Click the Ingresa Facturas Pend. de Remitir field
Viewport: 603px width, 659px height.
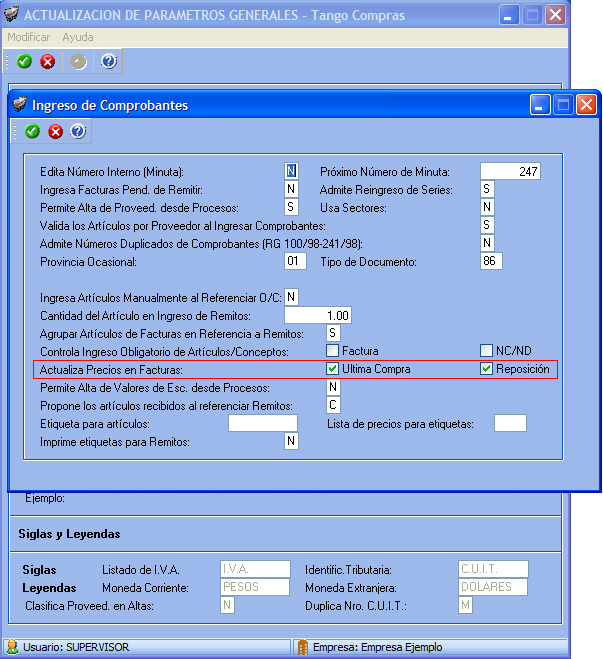(291, 189)
